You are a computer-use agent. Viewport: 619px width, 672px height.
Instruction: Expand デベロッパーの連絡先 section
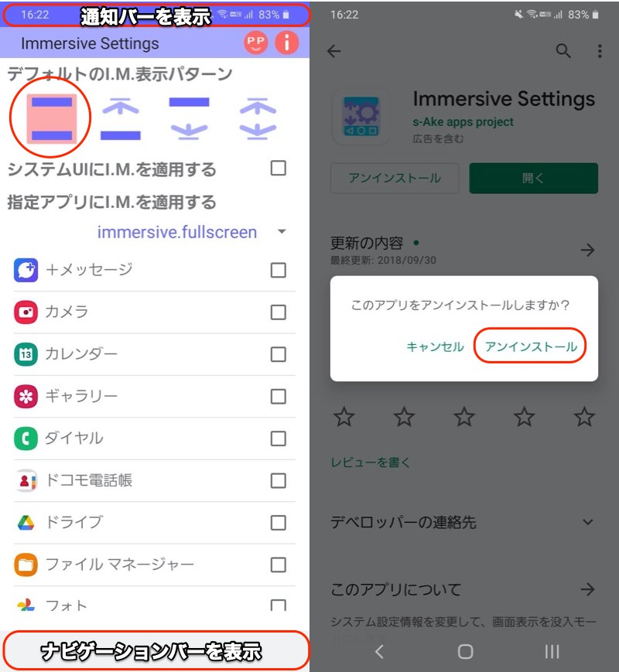tap(463, 523)
